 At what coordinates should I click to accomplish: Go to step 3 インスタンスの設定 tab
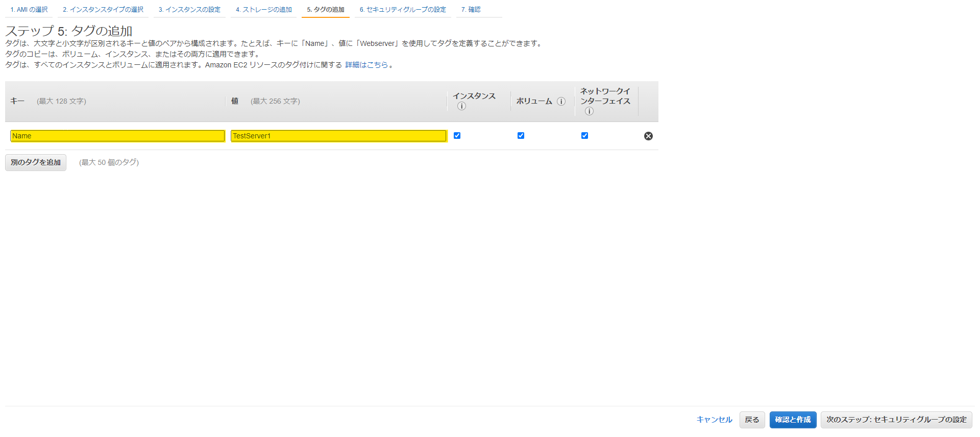(189, 10)
